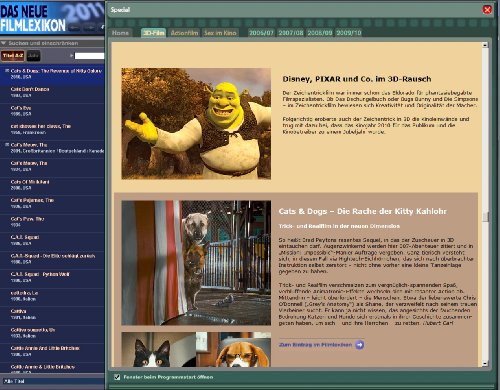Go back with the left arrow button

[75, 27]
